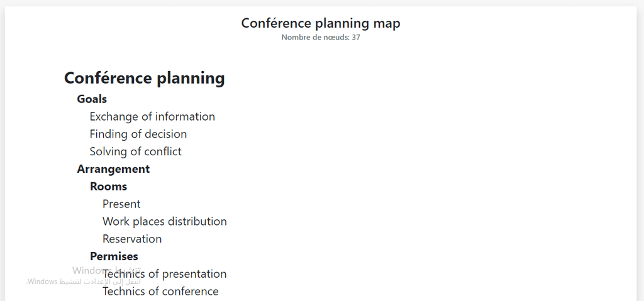The width and height of the screenshot is (644, 301).
Task: Select the Present item
Action: coord(121,204)
